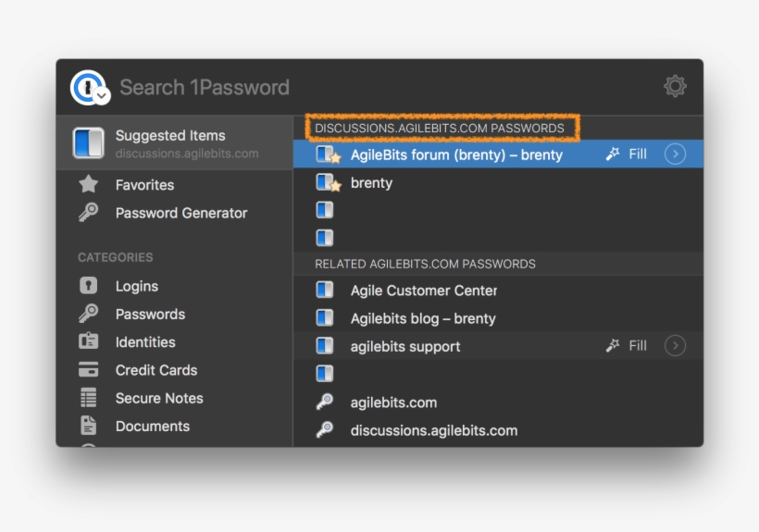Select Agilebits blog – brenty entry

pyautogui.click(x=422, y=318)
